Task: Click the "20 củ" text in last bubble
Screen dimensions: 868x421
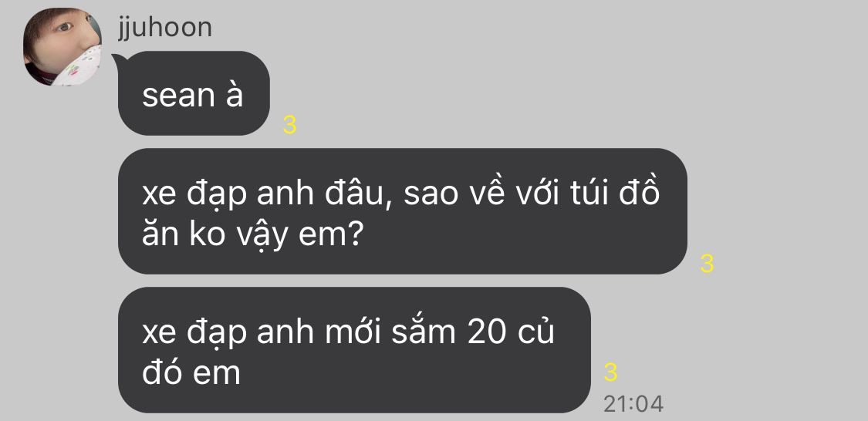Action: (x=511, y=332)
